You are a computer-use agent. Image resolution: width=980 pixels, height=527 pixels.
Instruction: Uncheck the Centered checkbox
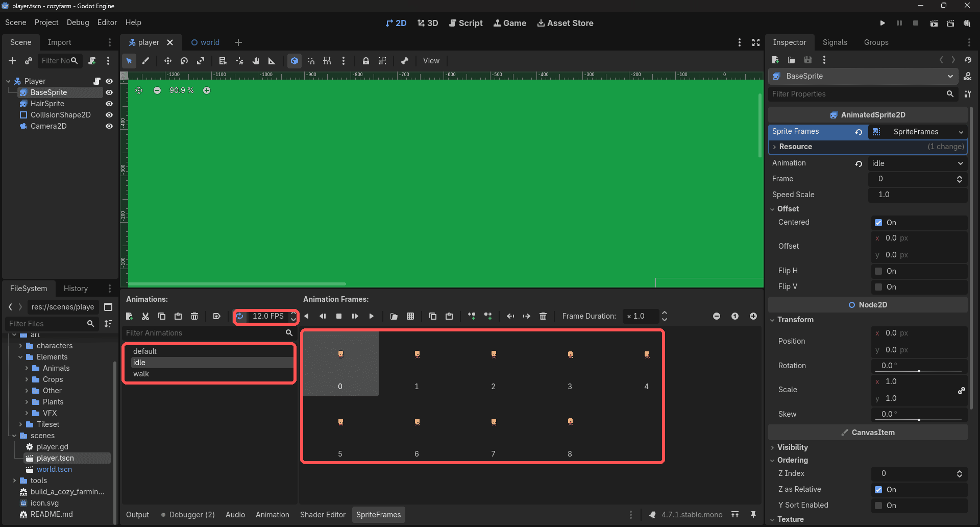pyautogui.click(x=878, y=223)
